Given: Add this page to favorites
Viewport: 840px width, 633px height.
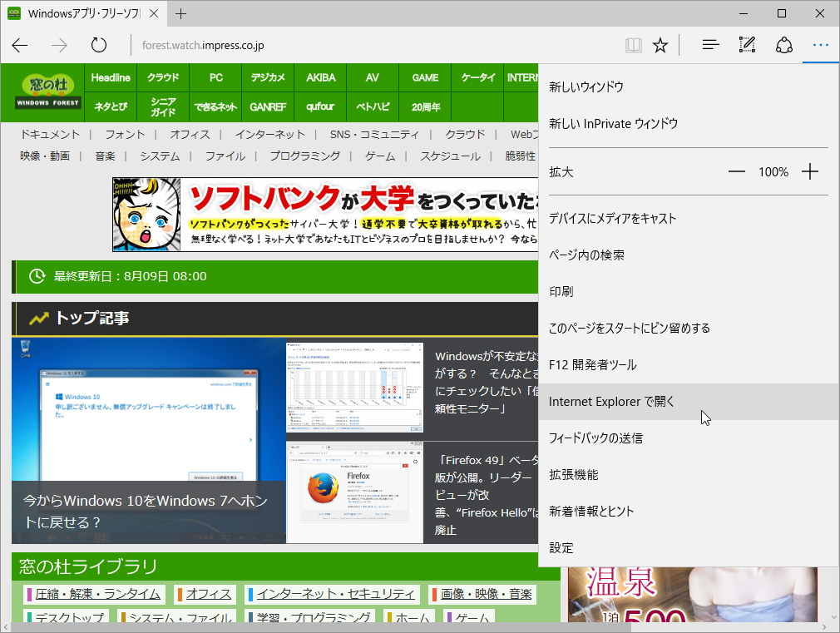Looking at the screenshot, I should [660, 45].
